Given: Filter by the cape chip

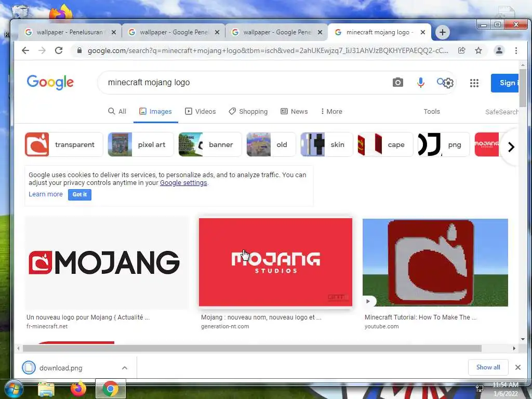Looking at the screenshot, I should click(x=385, y=144).
